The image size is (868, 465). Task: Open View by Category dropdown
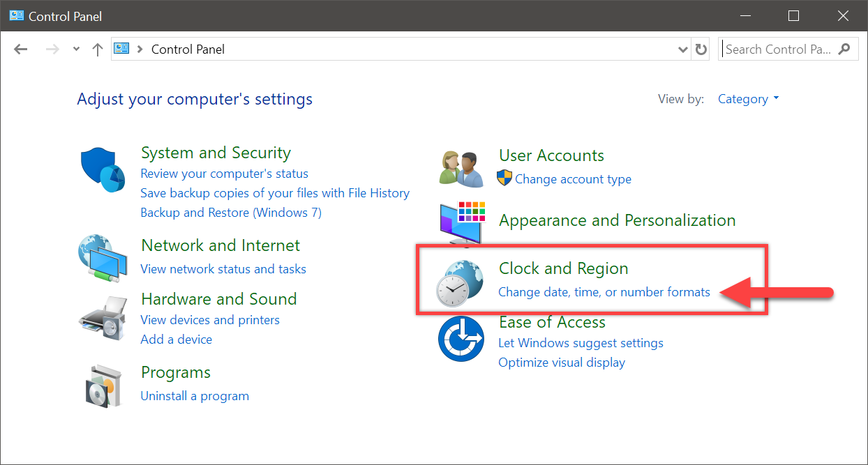point(749,99)
